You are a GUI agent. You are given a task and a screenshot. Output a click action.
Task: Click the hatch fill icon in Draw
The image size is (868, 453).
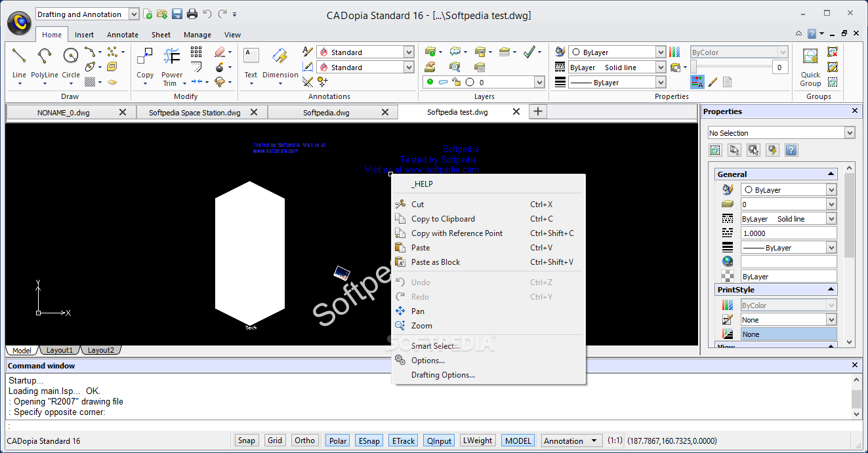pos(90,82)
